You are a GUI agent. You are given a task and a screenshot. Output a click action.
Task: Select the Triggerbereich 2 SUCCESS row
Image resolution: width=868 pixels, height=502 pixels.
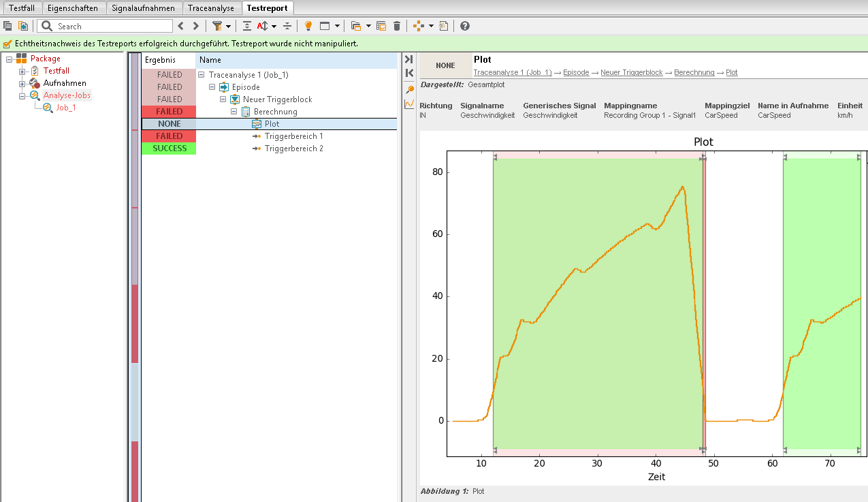[269, 148]
